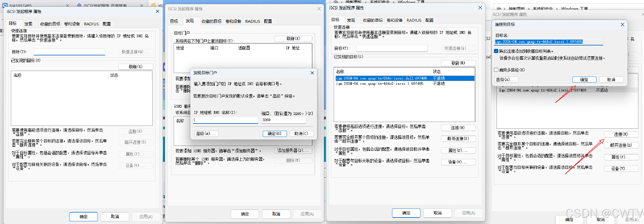The height and width of the screenshot is (224, 644).
Task: Close the empty-list iSCSI 发起程序 window
Action: click(x=157, y=11)
